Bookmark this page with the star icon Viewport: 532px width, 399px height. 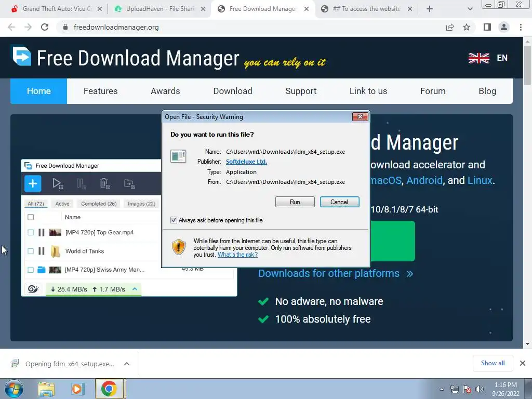pyautogui.click(x=467, y=27)
